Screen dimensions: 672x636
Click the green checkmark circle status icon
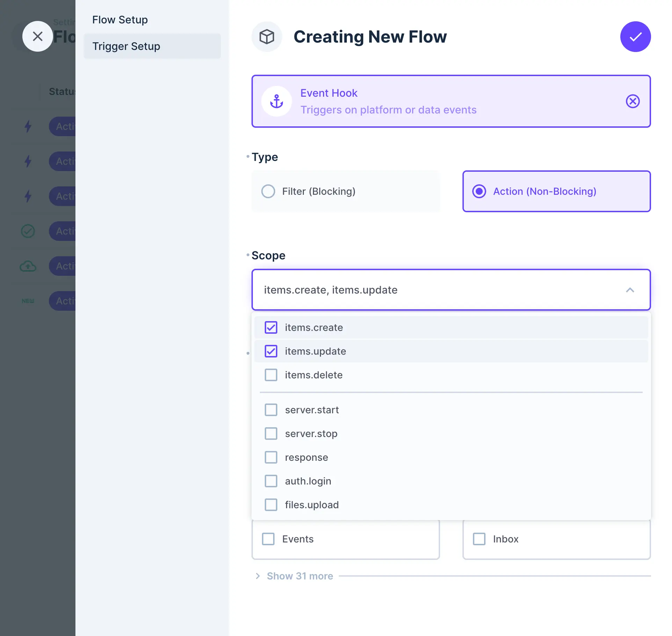pyautogui.click(x=28, y=231)
